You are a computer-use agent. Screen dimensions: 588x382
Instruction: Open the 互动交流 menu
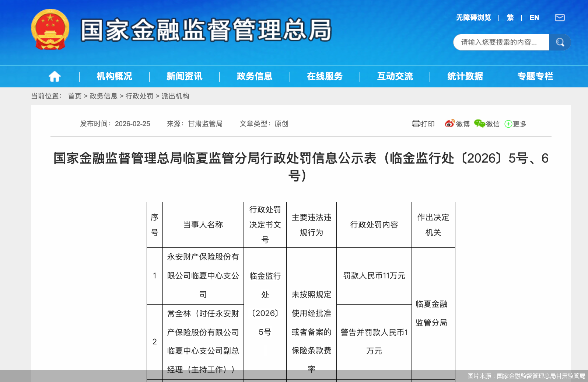(395, 76)
